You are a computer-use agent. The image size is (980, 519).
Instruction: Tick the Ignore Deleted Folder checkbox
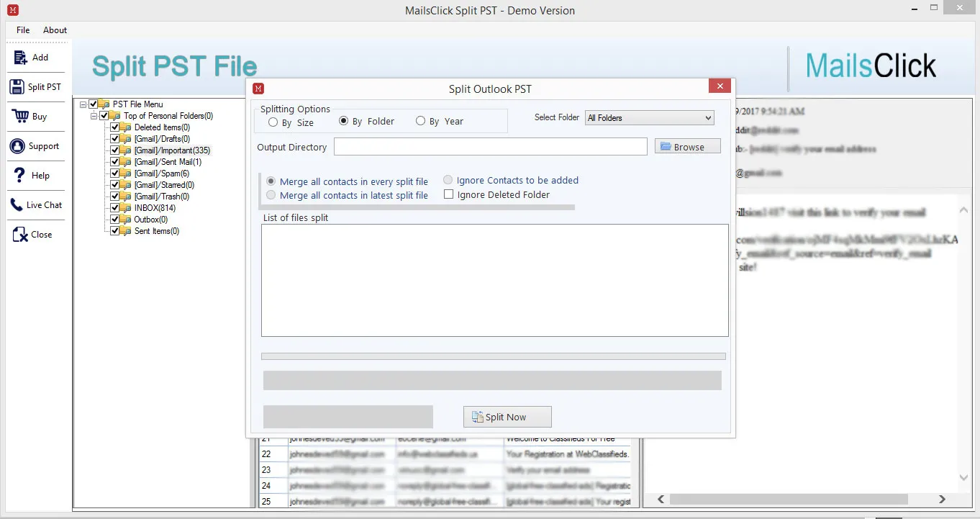[448, 194]
